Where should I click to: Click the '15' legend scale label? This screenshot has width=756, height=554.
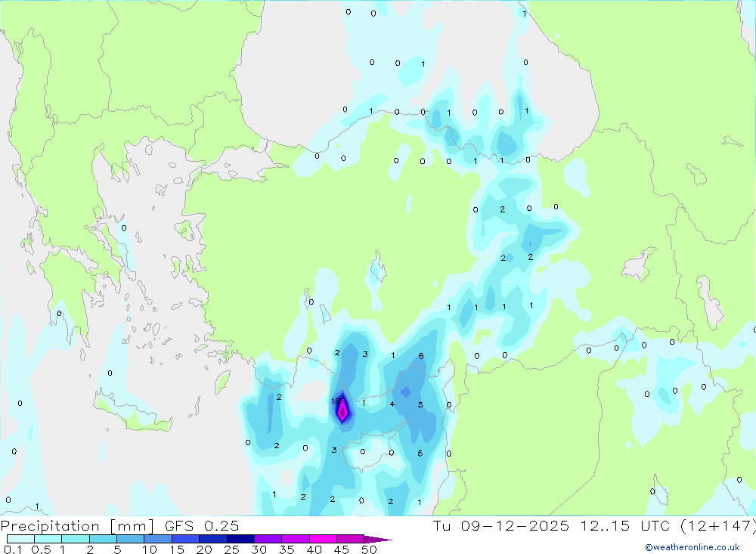point(177,549)
